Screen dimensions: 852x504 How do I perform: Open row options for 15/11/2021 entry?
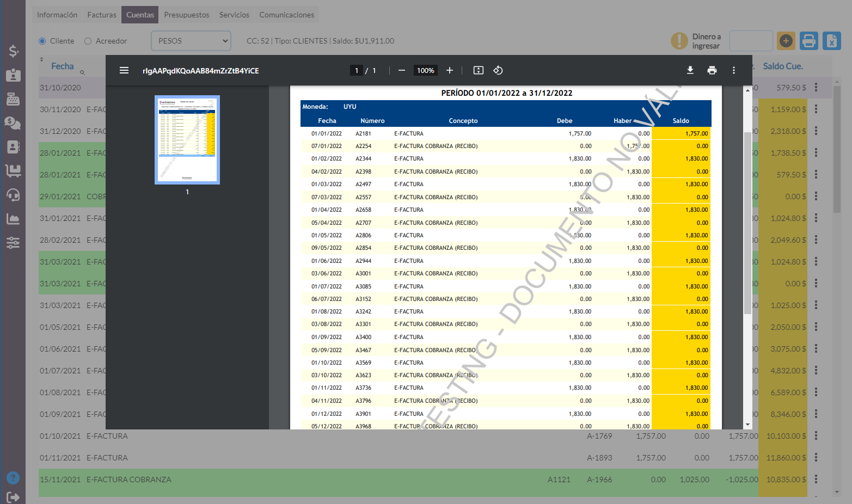pyautogui.click(x=816, y=479)
